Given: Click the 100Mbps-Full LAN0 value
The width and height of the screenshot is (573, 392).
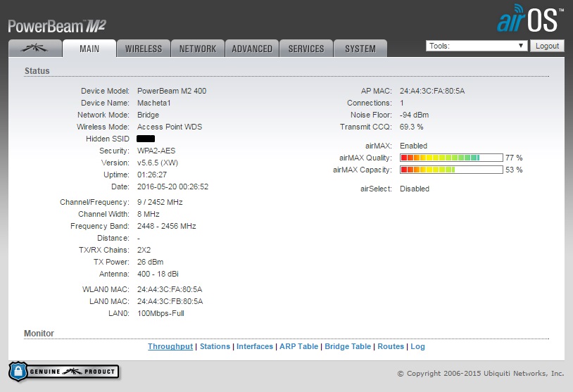Looking at the screenshot, I should pos(160,313).
